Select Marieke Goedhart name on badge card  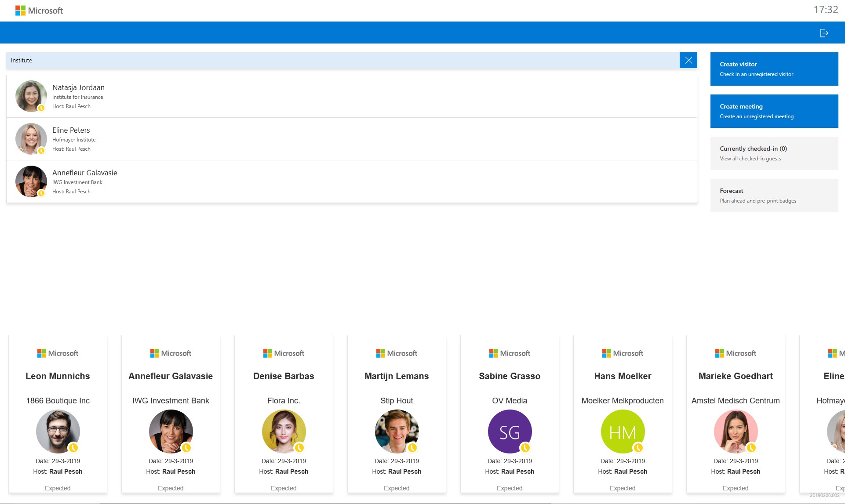pos(736,376)
